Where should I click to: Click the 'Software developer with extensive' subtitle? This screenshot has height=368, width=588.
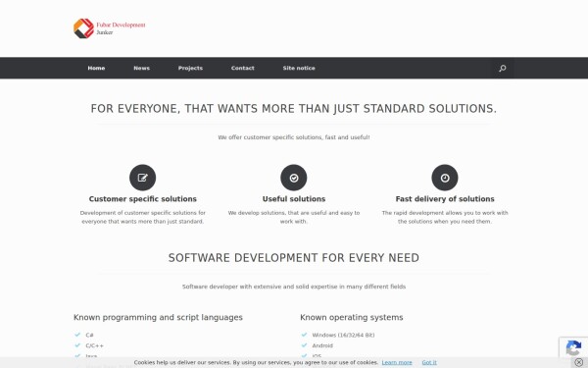294,287
